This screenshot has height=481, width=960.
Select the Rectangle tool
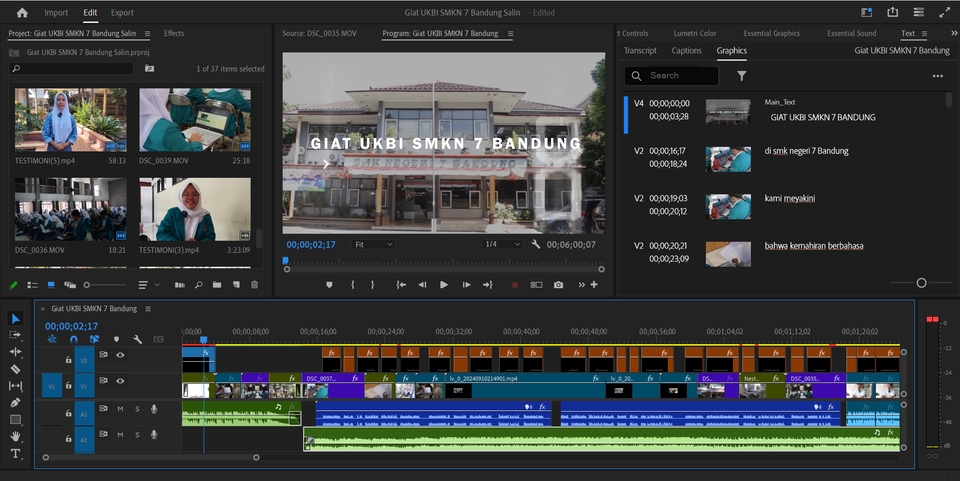point(15,419)
